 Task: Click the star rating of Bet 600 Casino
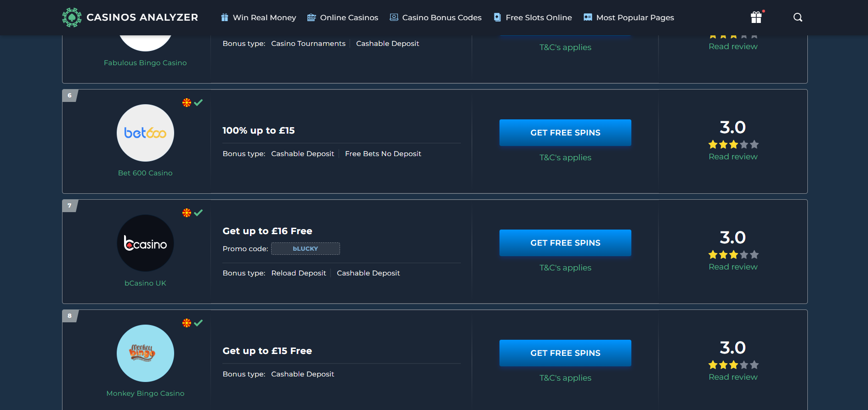pyautogui.click(x=733, y=145)
